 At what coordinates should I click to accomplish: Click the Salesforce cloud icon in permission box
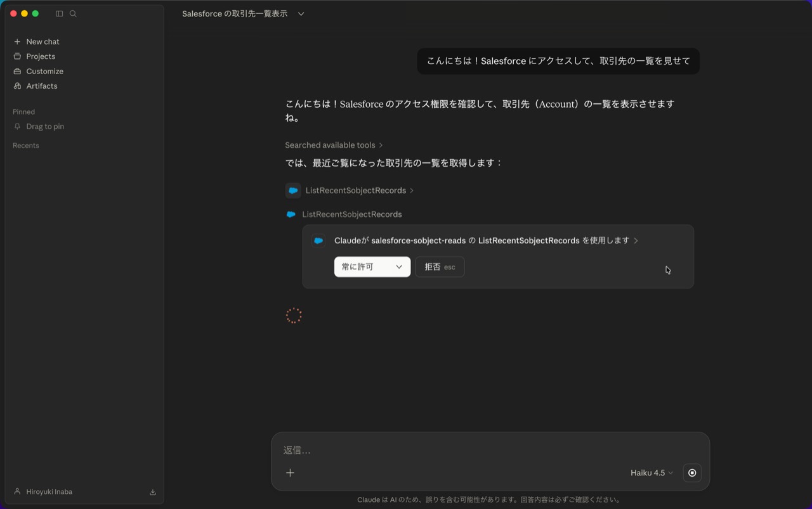(318, 241)
